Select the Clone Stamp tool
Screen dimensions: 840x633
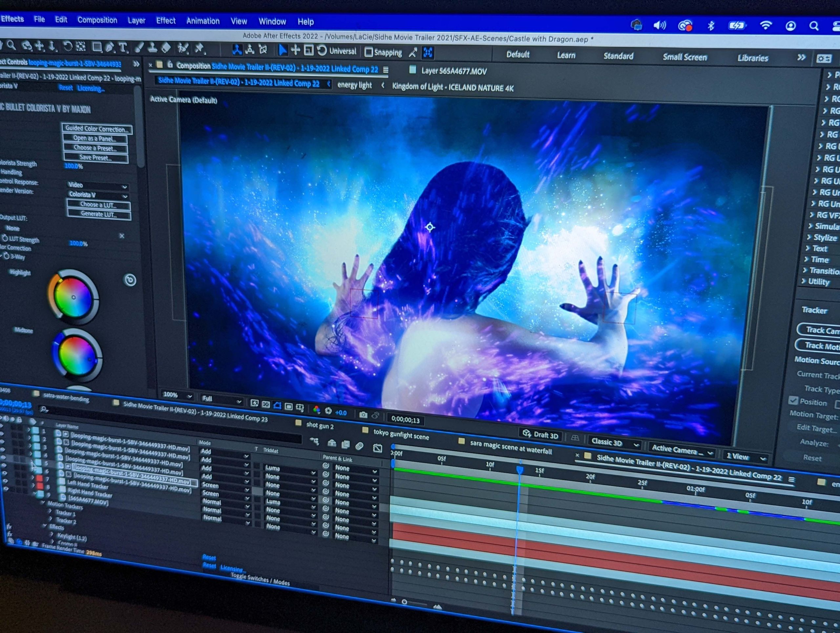[152, 48]
